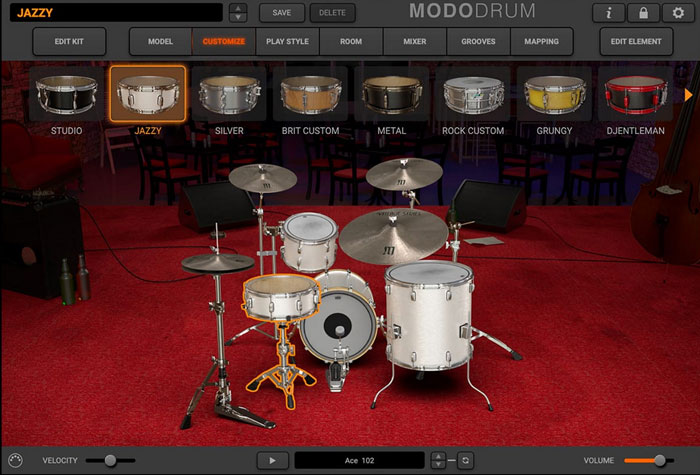Pick the Brit Custom snare
Screen dimensions: 700x475
[x=310, y=95]
